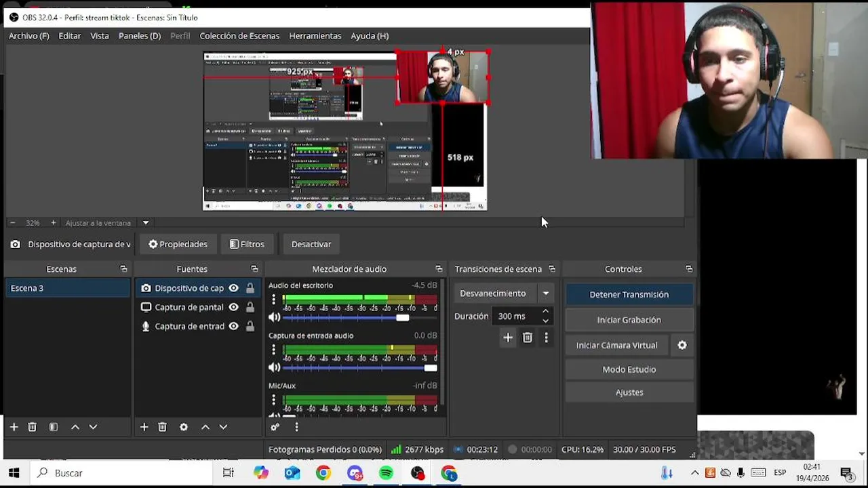Add a new source in Fuentes panel
Screen dimensions: 868x488
click(x=144, y=427)
